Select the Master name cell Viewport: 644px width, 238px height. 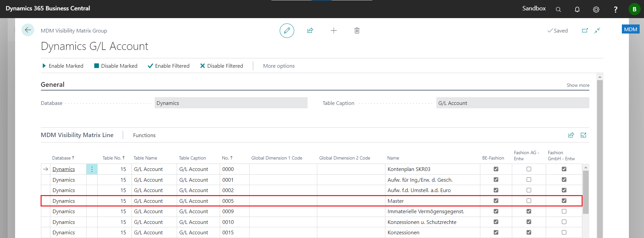click(432, 201)
